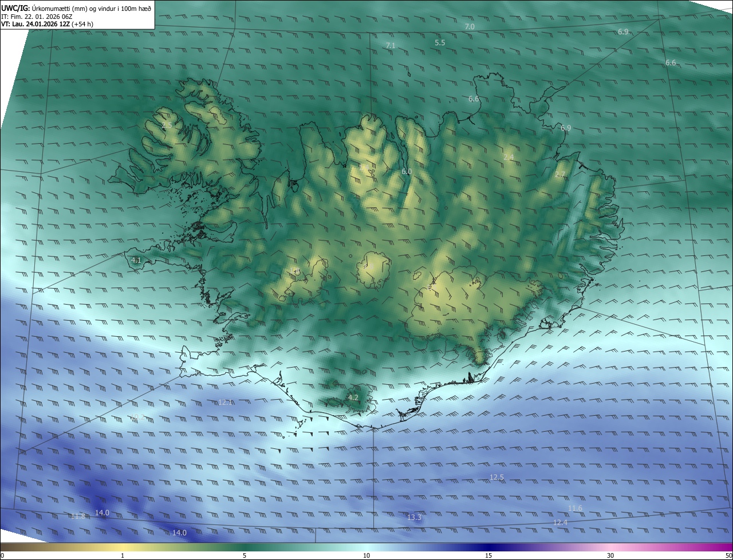Click the 13.3 value label on the map
The width and height of the screenshot is (733, 560).
coord(414,518)
